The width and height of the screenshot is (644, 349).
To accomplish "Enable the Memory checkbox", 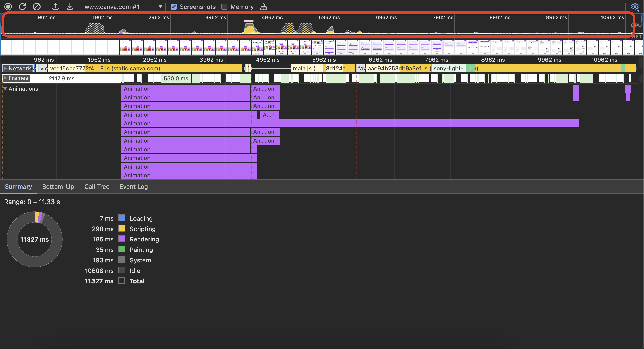I will pos(224,7).
